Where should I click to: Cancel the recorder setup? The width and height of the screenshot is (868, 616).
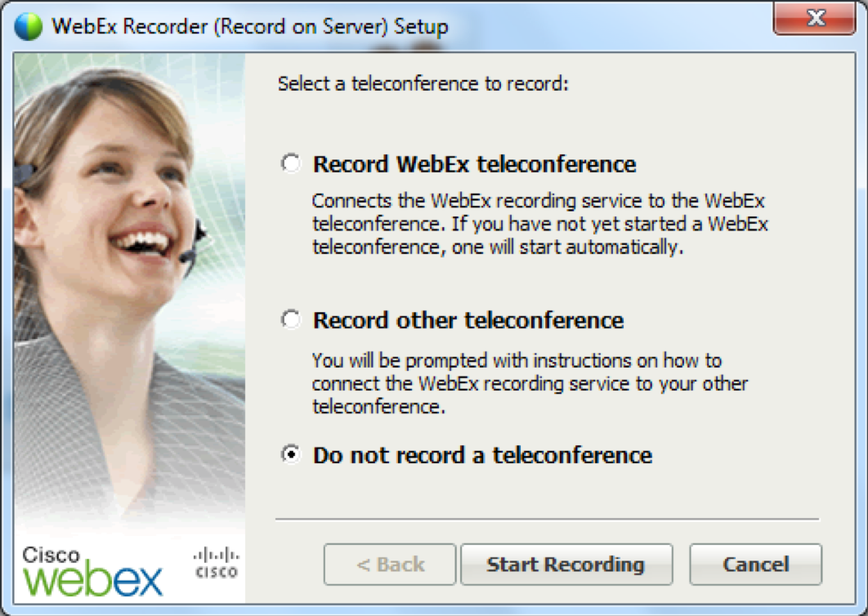(x=755, y=565)
